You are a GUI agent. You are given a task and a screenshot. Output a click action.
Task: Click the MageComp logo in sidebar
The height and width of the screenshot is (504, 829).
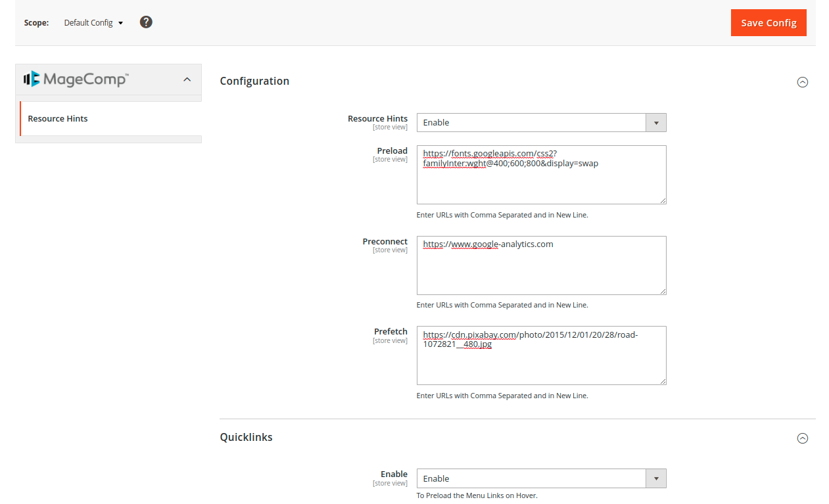point(76,80)
